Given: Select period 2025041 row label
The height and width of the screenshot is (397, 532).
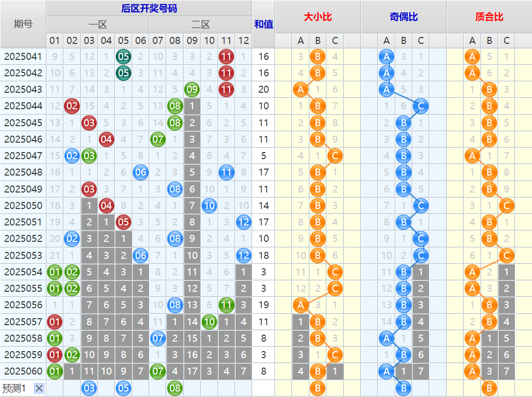Looking at the screenshot, I should pyautogui.click(x=23, y=57).
